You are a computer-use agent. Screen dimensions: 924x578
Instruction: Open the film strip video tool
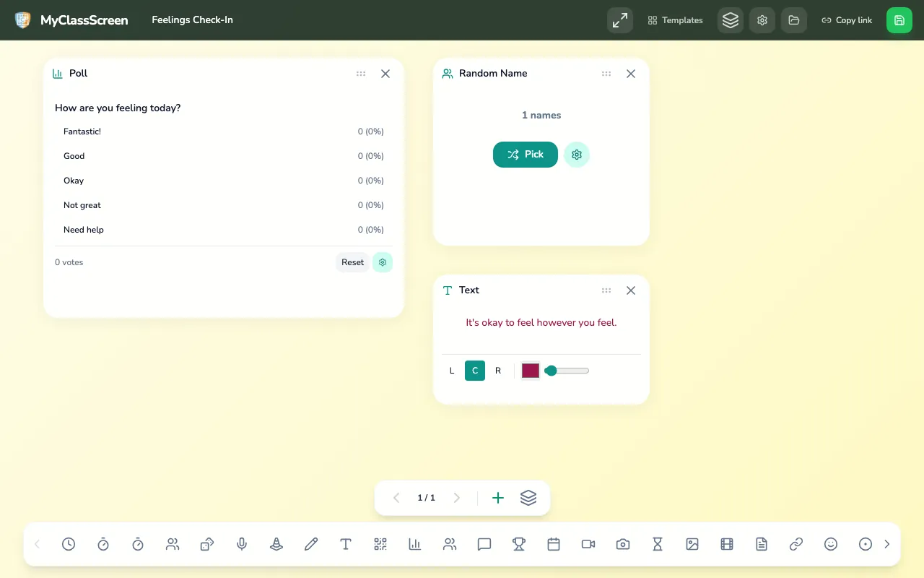[x=727, y=544]
